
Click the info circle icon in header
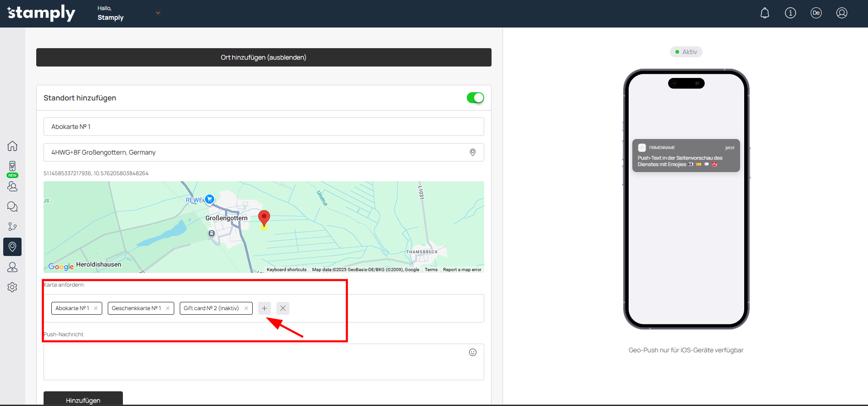(790, 13)
